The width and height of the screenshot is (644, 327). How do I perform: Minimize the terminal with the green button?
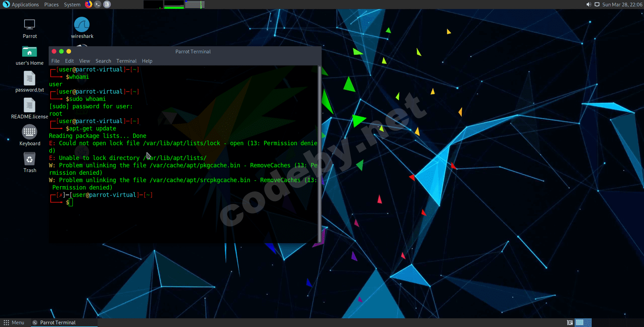[61, 51]
